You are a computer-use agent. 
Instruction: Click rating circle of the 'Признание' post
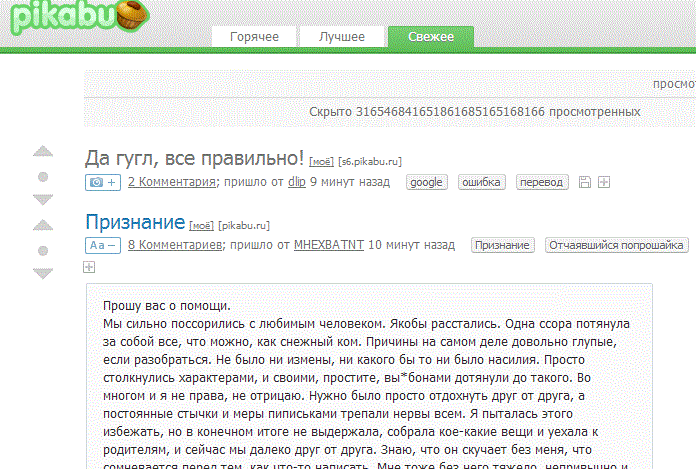[43, 251]
